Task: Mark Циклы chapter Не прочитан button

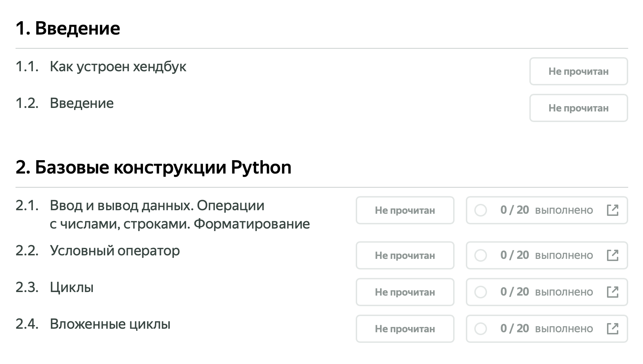Action: (x=405, y=292)
